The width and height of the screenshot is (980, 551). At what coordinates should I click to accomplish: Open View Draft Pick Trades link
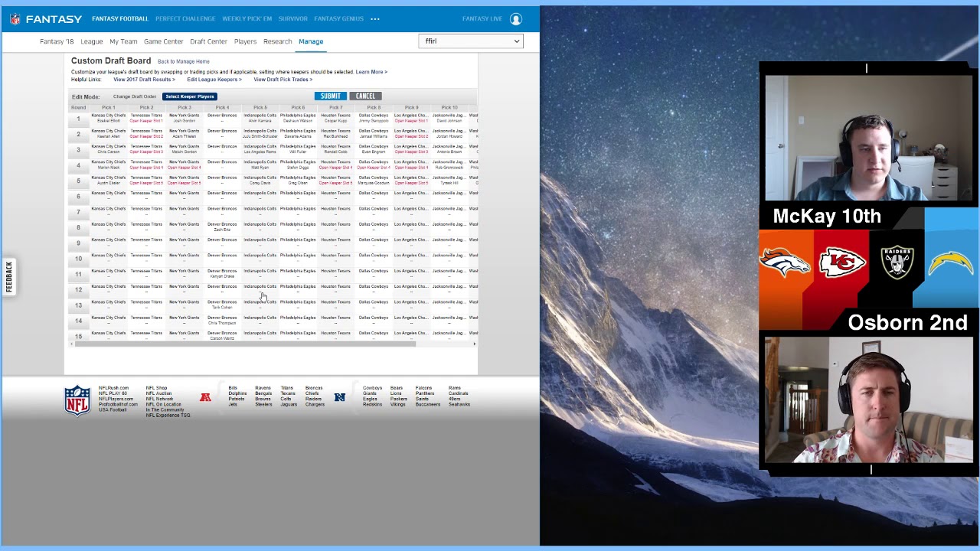pos(283,80)
